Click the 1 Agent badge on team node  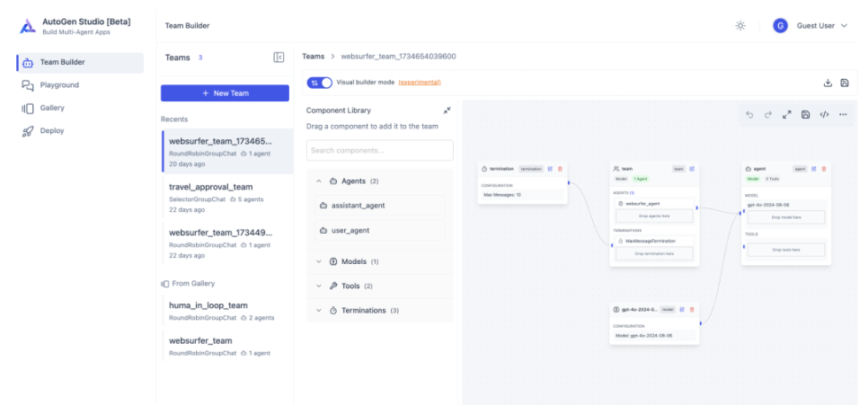pos(641,179)
